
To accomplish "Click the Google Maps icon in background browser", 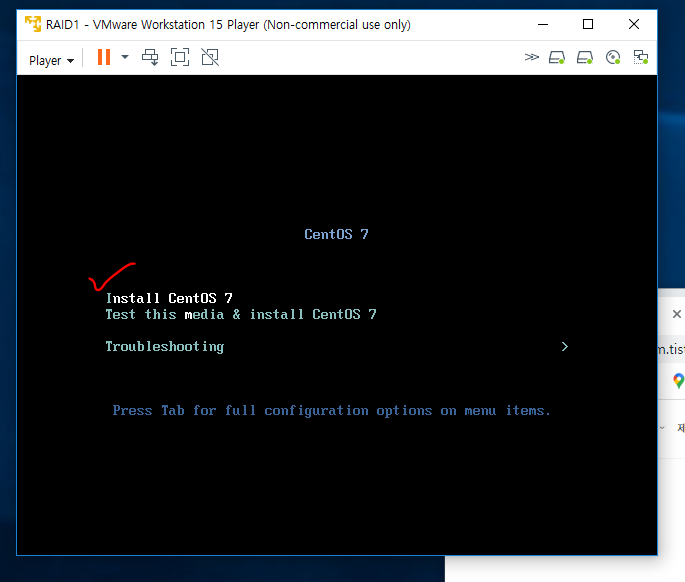I will (678, 381).
